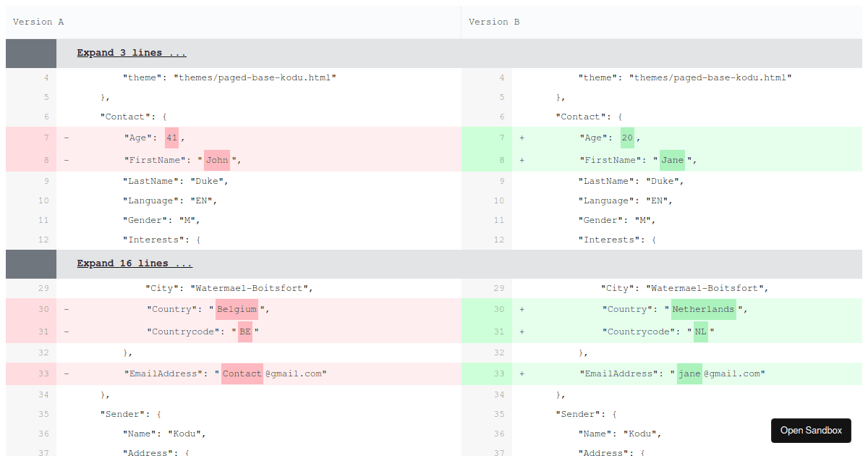Viewport: 868px width, 456px height.
Task: Select the minus marker beside FirstName John
Action: 66,160
